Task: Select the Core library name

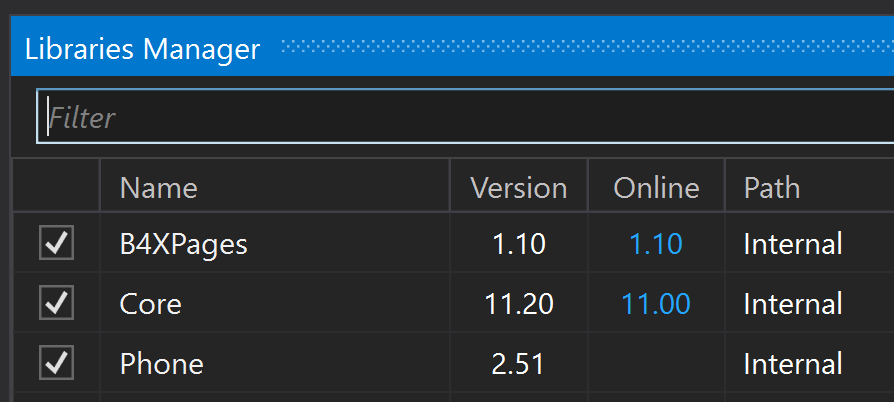Action: coord(150,303)
